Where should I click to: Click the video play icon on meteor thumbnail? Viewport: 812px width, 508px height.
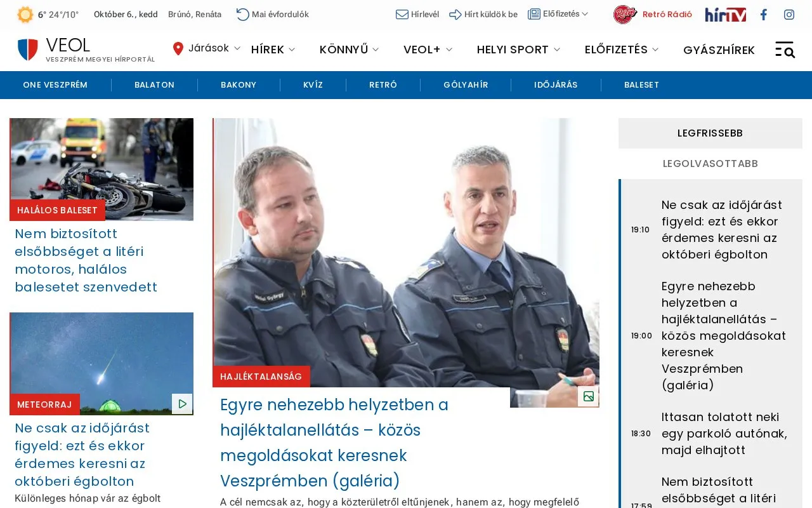tap(182, 404)
